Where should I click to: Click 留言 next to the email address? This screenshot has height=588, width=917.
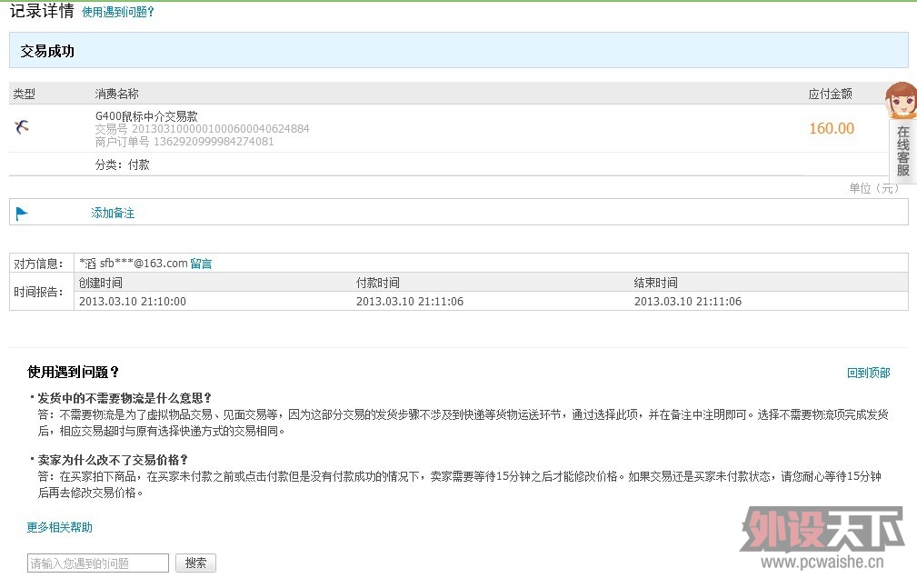tap(201, 264)
